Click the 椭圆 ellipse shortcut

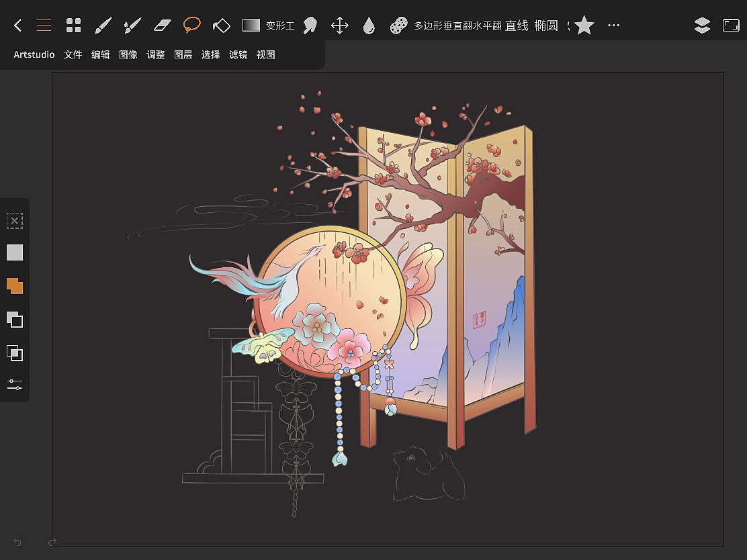pos(546,26)
